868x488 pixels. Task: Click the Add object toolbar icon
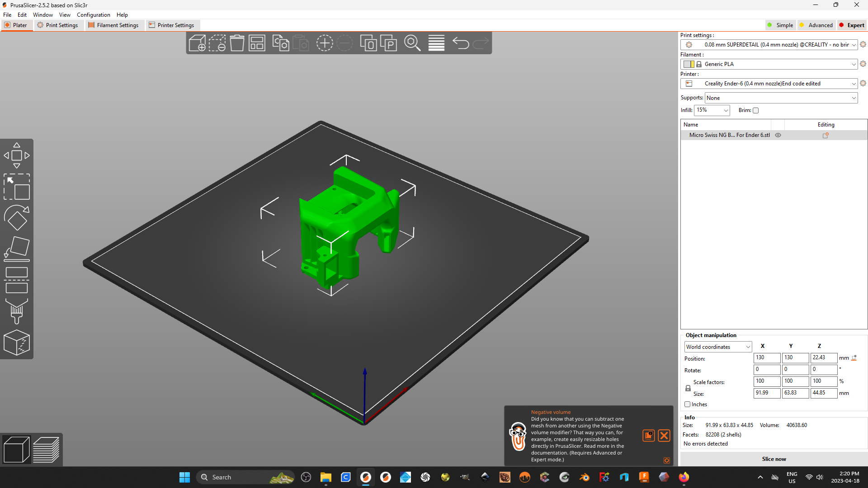point(197,43)
